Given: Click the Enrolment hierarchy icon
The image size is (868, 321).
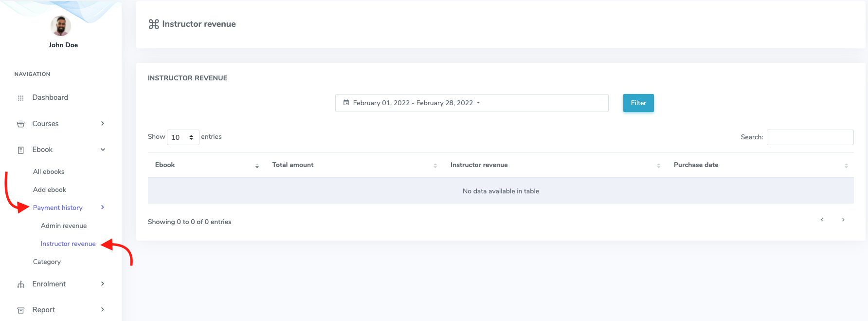Looking at the screenshot, I should click(x=20, y=284).
